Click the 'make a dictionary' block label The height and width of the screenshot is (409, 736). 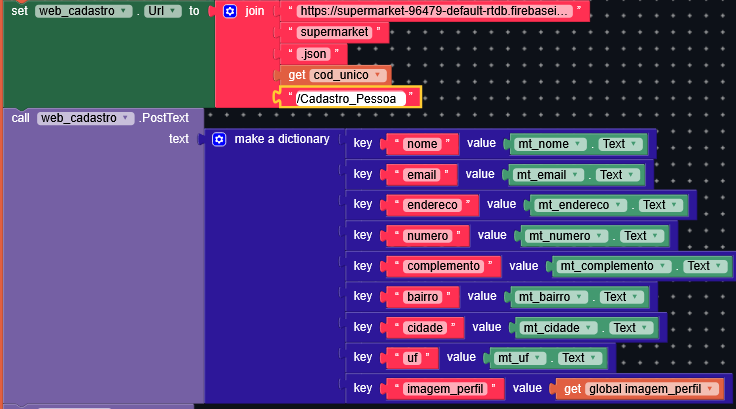[x=281, y=139]
